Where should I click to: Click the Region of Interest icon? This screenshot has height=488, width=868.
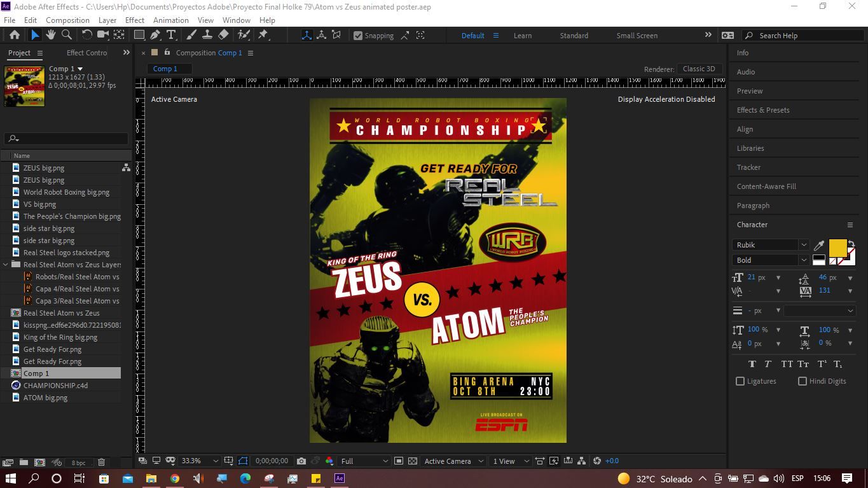(x=399, y=461)
